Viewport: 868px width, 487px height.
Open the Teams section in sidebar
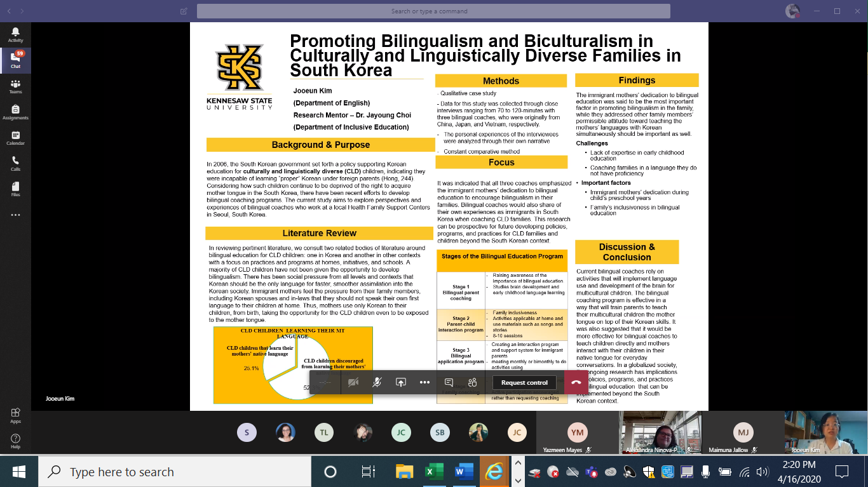pyautogui.click(x=15, y=86)
